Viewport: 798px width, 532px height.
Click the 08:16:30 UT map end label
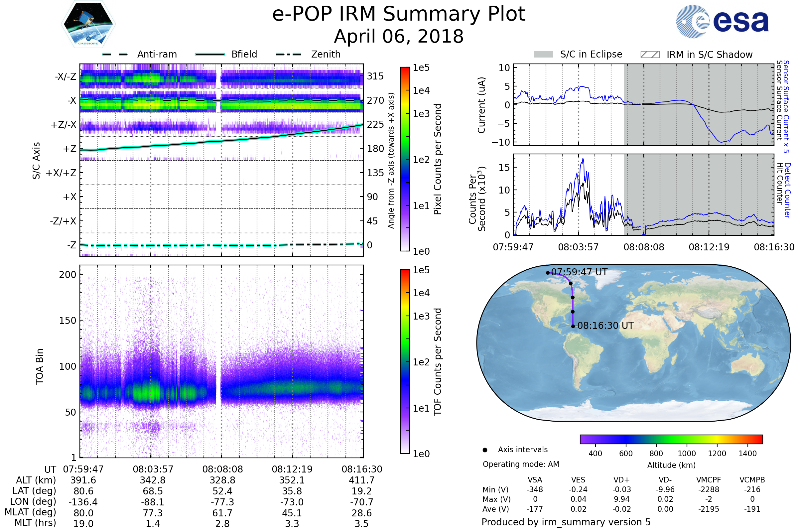point(605,326)
